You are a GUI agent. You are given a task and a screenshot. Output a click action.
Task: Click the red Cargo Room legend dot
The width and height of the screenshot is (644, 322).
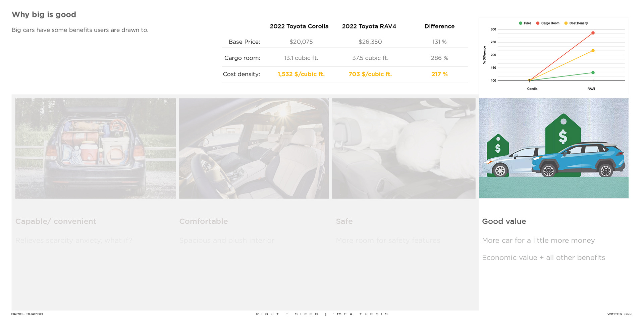(x=538, y=23)
